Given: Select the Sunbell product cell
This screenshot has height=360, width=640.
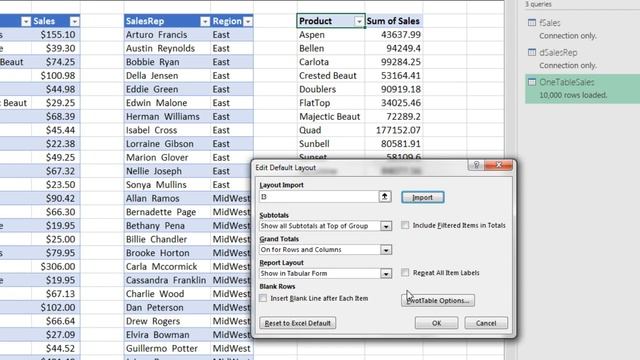Looking at the screenshot, I should coord(331,144).
